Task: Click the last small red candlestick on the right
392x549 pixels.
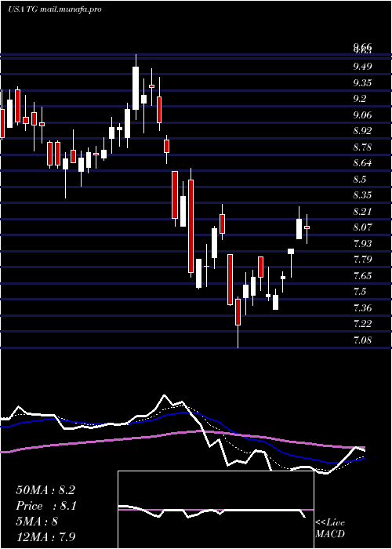Action: 307,227
